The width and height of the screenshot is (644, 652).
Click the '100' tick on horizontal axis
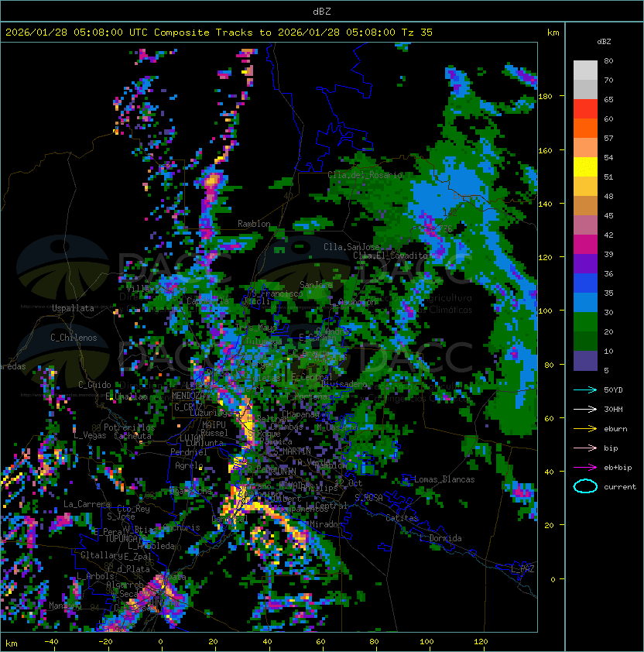click(x=426, y=642)
